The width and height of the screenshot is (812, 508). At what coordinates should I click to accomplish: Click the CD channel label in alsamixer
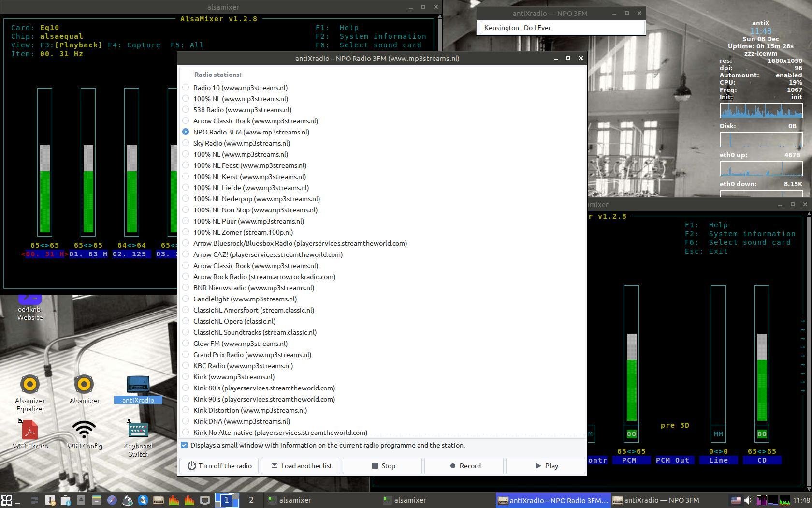pyautogui.click(x=762, y=460)
